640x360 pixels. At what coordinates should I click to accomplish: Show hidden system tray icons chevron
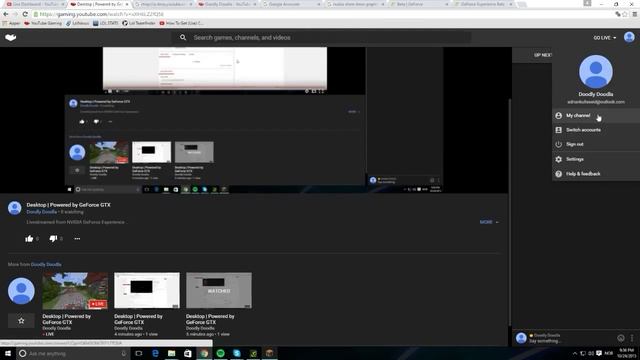click(x=575, y=353)
